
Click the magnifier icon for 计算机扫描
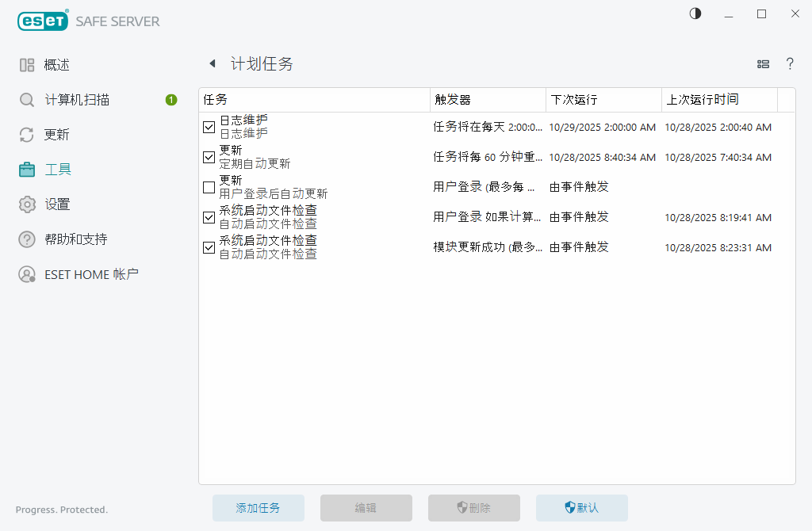coord(27,100)
